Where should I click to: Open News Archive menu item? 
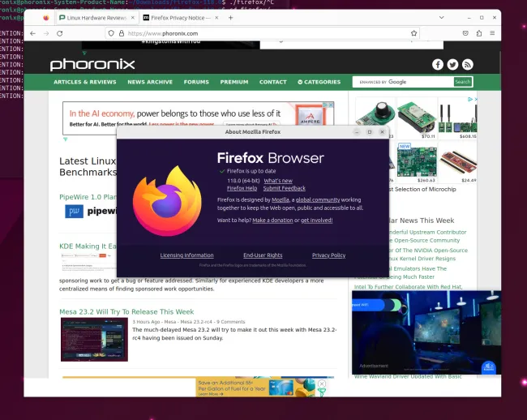pos(150,82)
